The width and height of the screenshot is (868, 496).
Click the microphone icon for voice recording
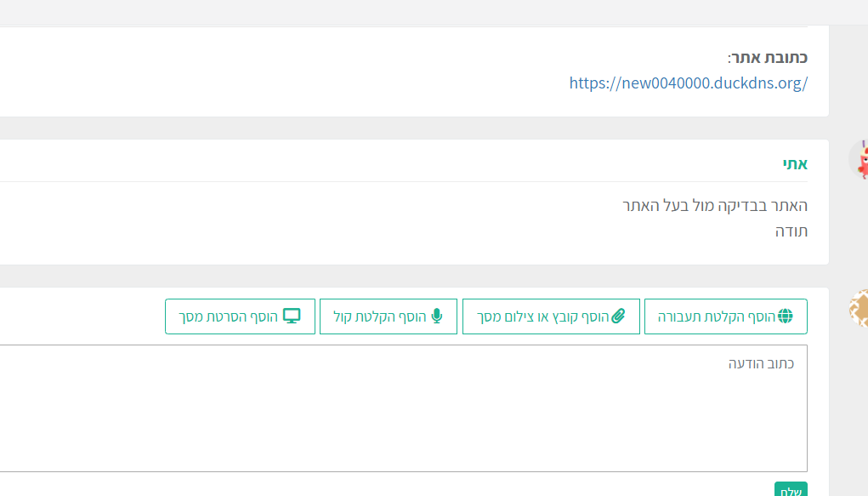coord(437,316)
